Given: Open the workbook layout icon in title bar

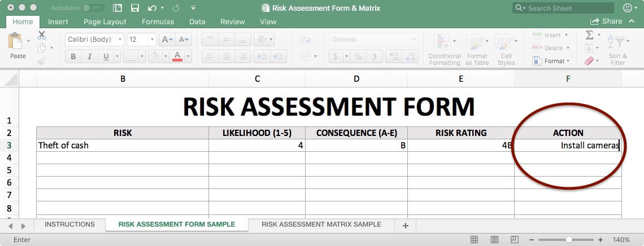Looking at the screenshot, I should point(118,8).
